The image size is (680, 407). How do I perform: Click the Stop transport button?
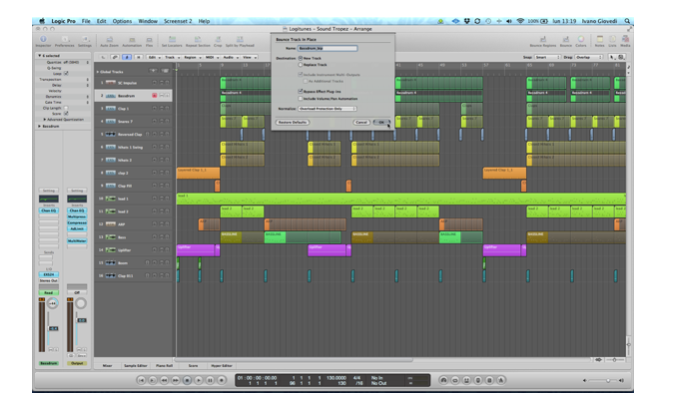click(x=187, y=380)
